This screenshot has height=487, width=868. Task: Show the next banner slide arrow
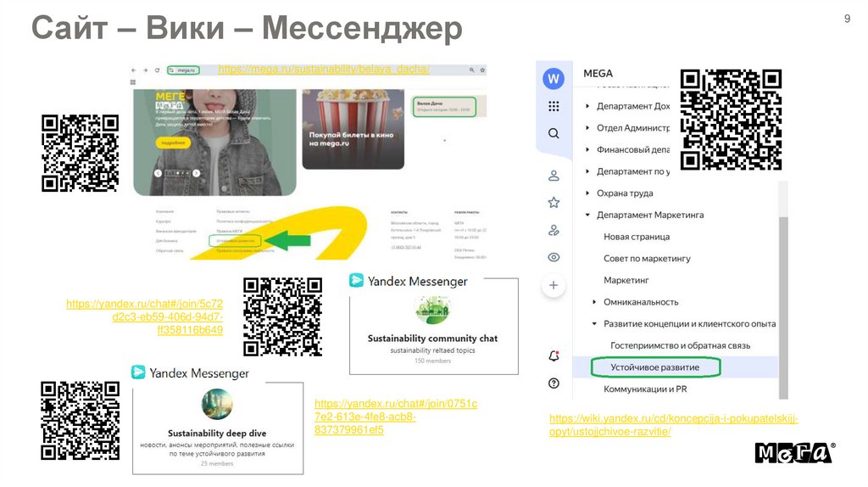point(196,173)
